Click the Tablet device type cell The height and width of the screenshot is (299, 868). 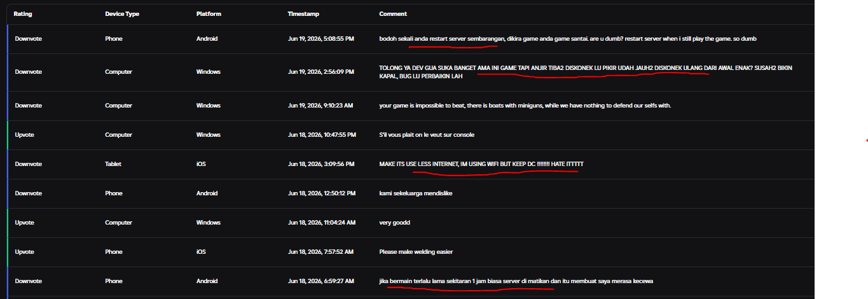114,164
